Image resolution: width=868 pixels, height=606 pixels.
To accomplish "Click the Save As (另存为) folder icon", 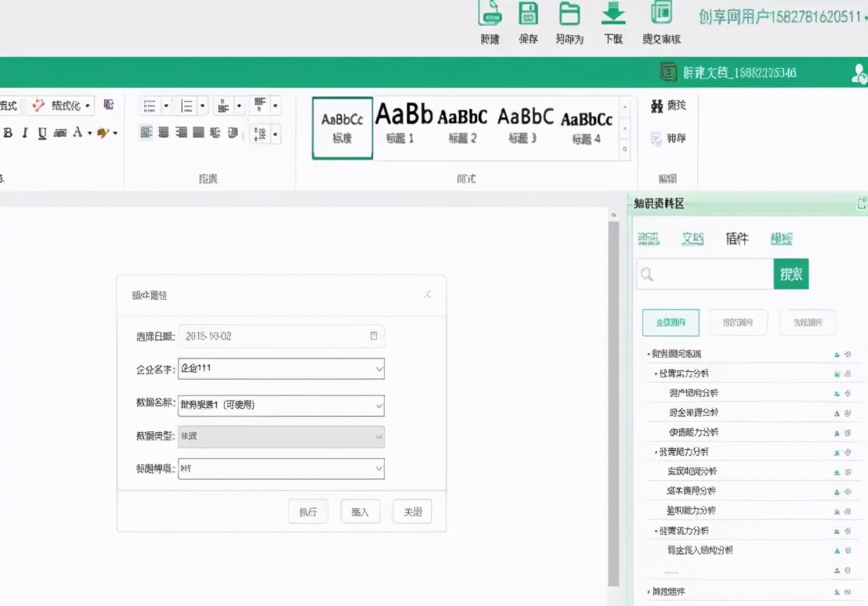I will point(570,16).
